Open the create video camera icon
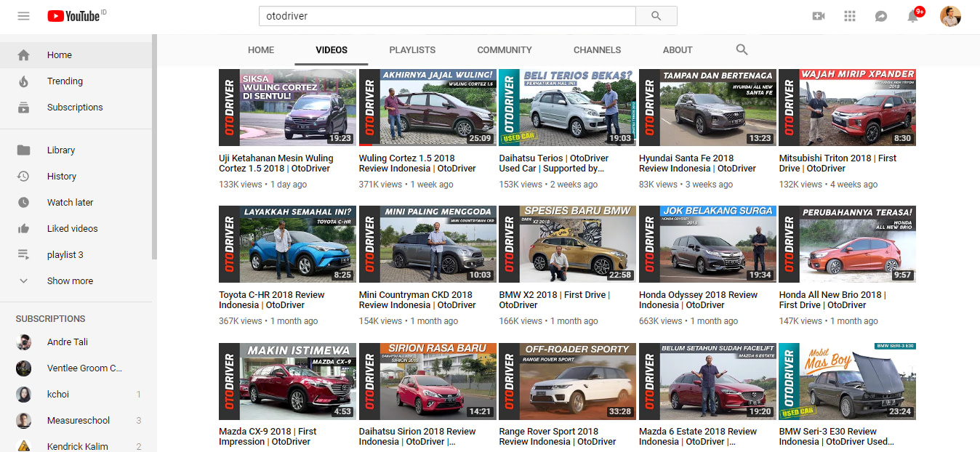The height and width of the screenshot is (452, 980). click(819, 16)
